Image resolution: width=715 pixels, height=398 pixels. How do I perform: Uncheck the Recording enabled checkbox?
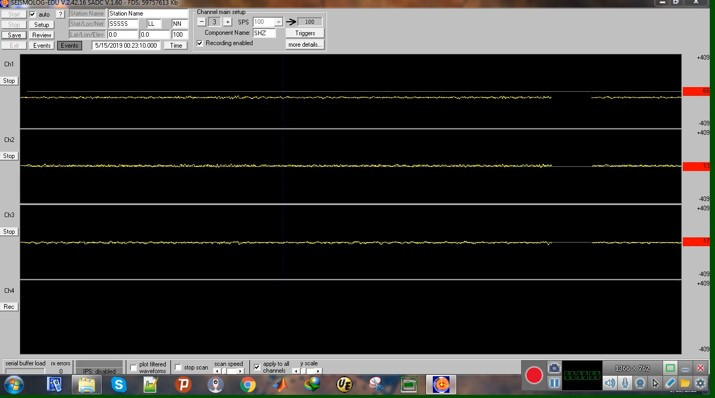pyautogui.click(x=200, y=43)
